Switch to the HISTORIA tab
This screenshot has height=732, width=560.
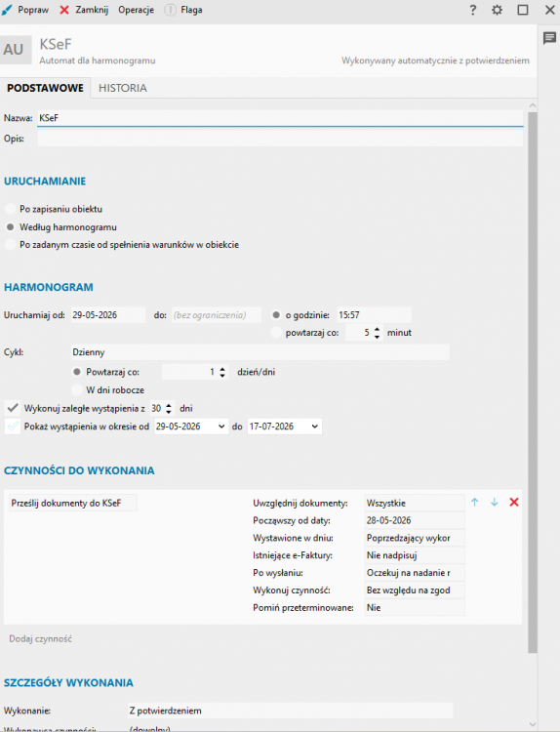coord(123,88)
